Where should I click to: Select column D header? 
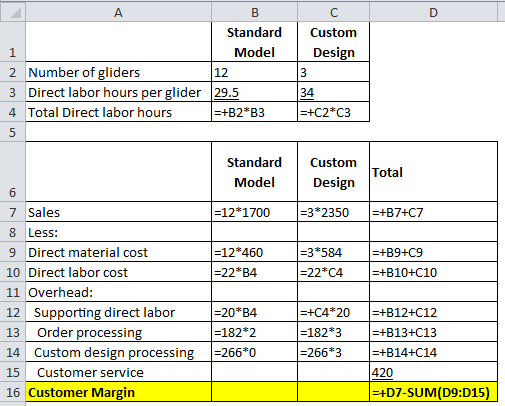pyautogui.click(x=433, y=13)
